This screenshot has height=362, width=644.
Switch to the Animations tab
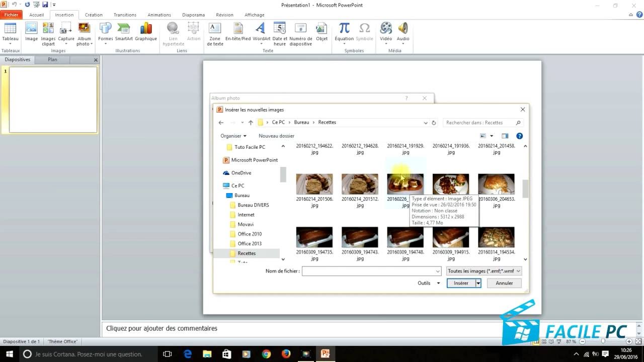point(159,15)
